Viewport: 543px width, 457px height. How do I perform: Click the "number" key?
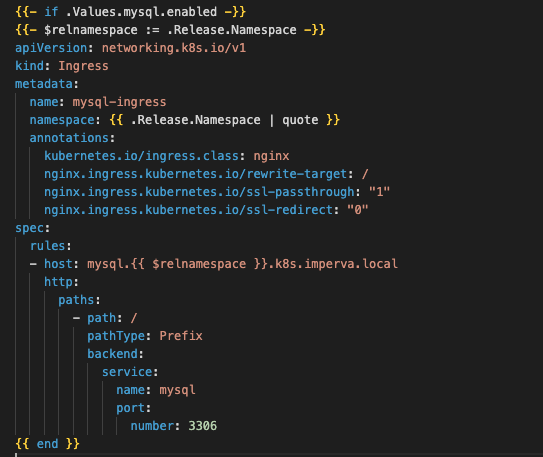[x=152, y=426]
